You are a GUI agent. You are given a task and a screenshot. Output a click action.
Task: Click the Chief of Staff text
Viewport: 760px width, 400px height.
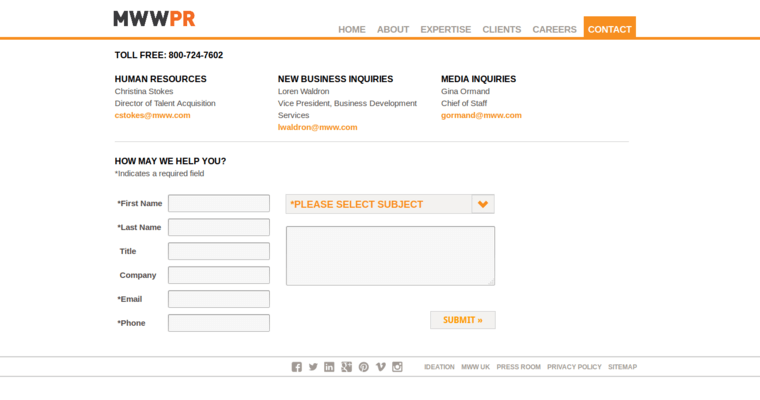pyautogui.click(x=464, y=103)
